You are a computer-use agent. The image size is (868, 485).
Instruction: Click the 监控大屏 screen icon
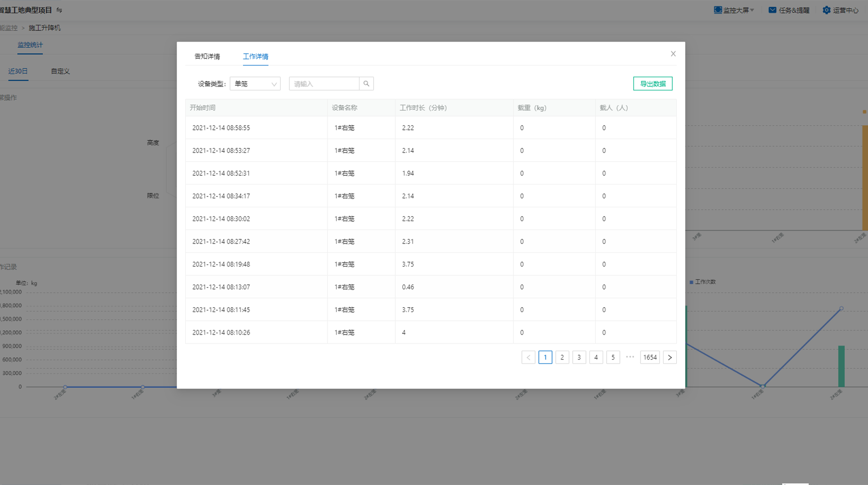718,10
